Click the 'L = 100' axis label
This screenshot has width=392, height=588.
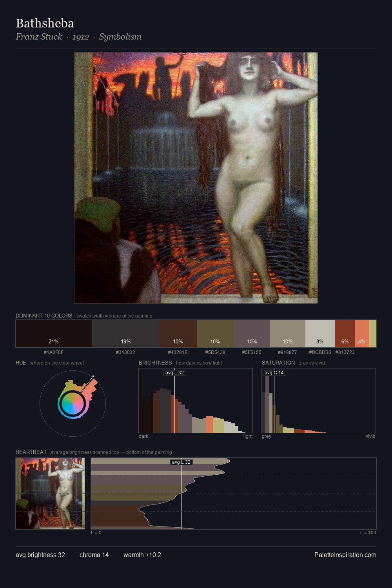coord(368,533)
